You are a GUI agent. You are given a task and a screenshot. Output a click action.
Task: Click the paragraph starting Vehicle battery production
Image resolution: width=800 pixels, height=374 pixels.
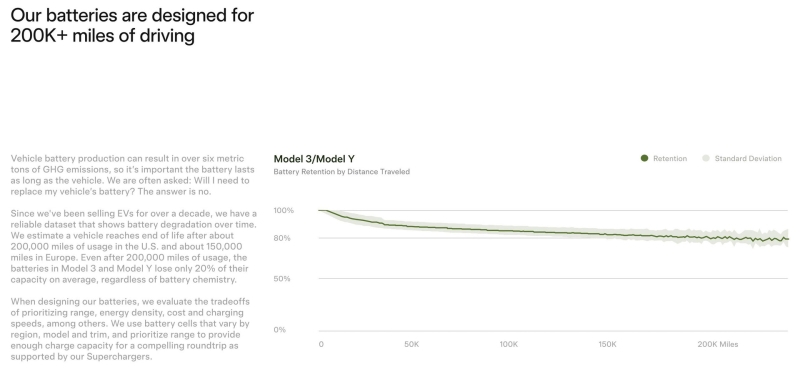(130, 175)
